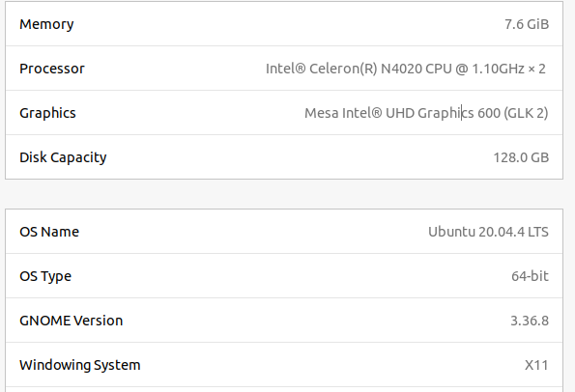
Task: Click the Windowing System label
Action: 80,365
